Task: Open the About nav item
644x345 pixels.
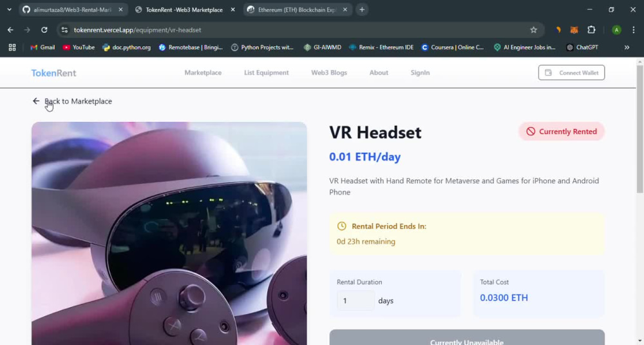Action: coord(379,73)
